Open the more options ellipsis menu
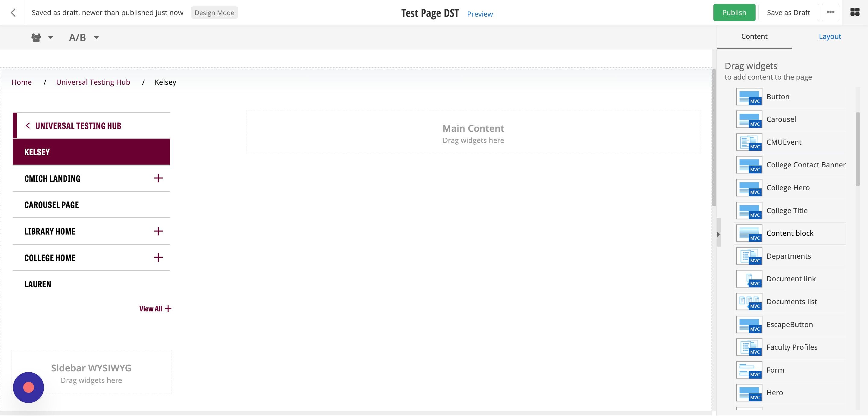 click(x=830, y=12)
